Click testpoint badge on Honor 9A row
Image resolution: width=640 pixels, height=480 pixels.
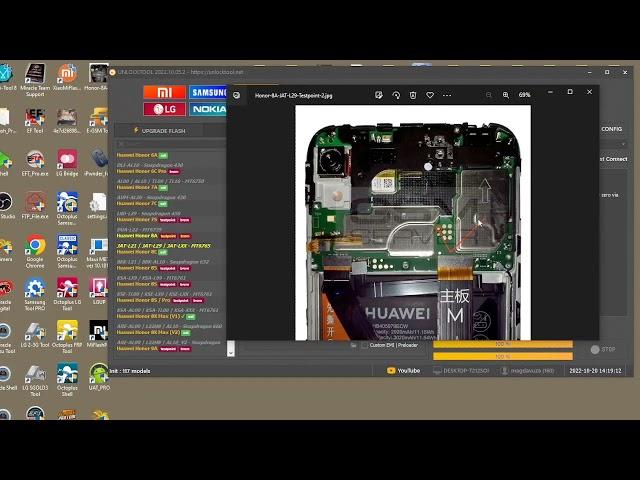[168, 349]
